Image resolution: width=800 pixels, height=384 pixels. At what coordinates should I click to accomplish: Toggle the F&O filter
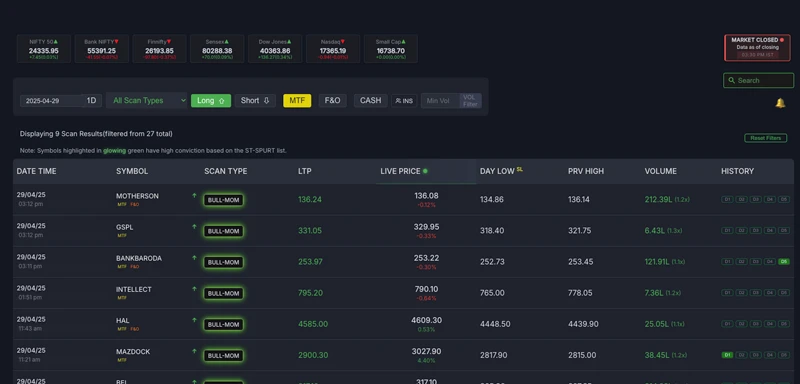[332, 100]
